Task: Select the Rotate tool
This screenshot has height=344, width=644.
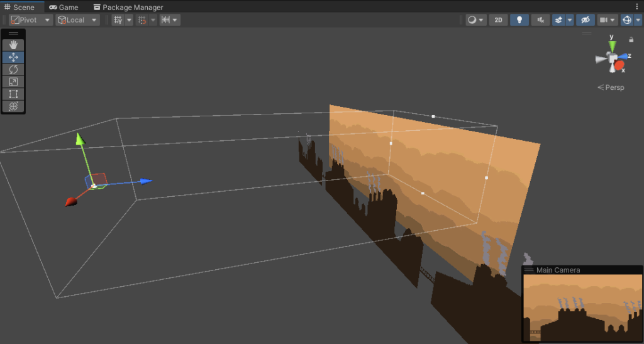Action: tap(13, 70)
